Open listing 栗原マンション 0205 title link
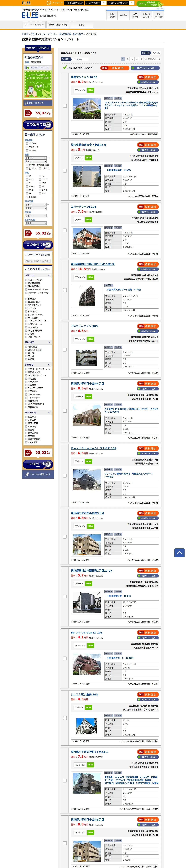The width and height of the screenshot is (186, 868). (x=84, y=77)
